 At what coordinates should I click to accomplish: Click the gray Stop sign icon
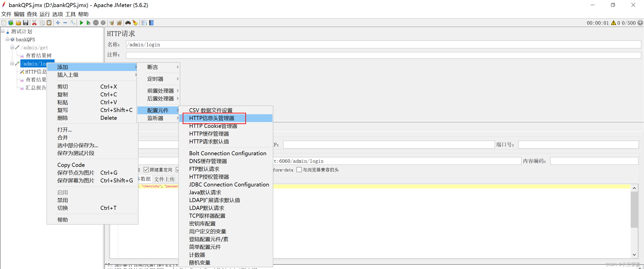coord(96,23)
